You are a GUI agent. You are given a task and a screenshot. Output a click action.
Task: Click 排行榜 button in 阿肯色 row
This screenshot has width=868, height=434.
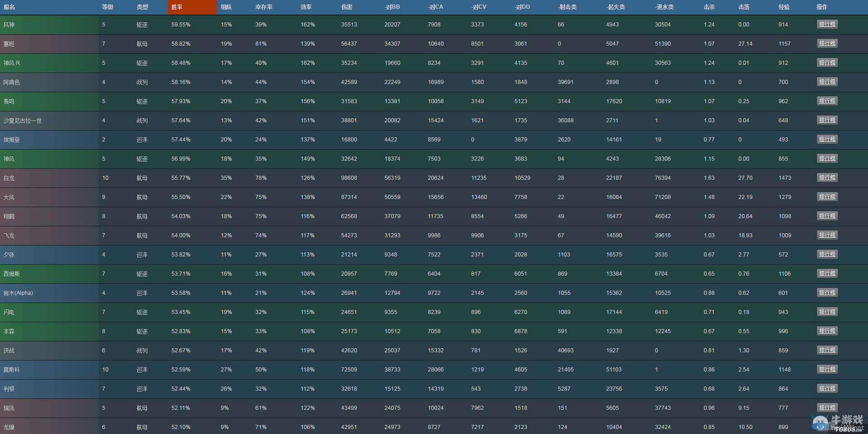(x=827, y=82)
